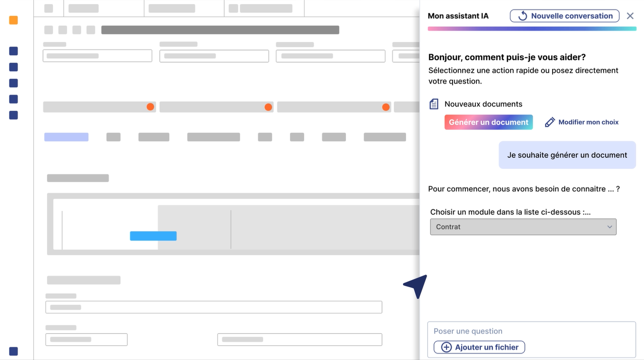This screenshot has height=360, width=644.
Task: Expand module list using the chevron arrow
Action: [x=610, y=227]
